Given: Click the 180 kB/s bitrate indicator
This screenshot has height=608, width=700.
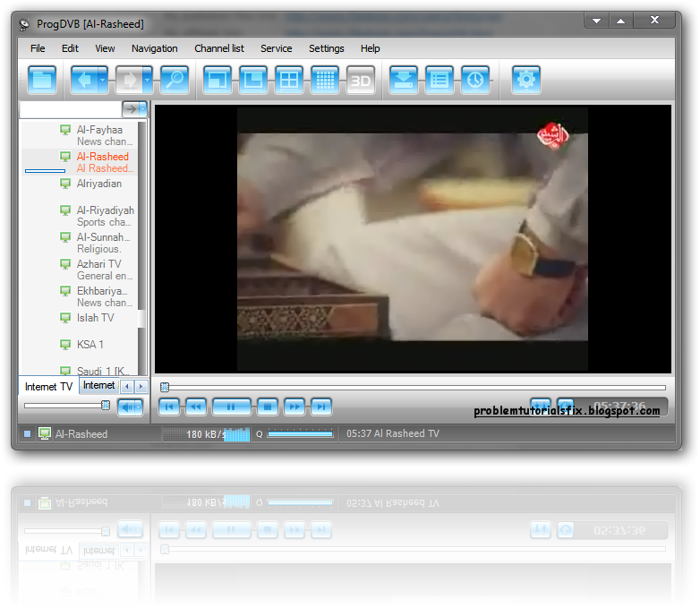Looking at the screenshot, I should tap(206, 433).
